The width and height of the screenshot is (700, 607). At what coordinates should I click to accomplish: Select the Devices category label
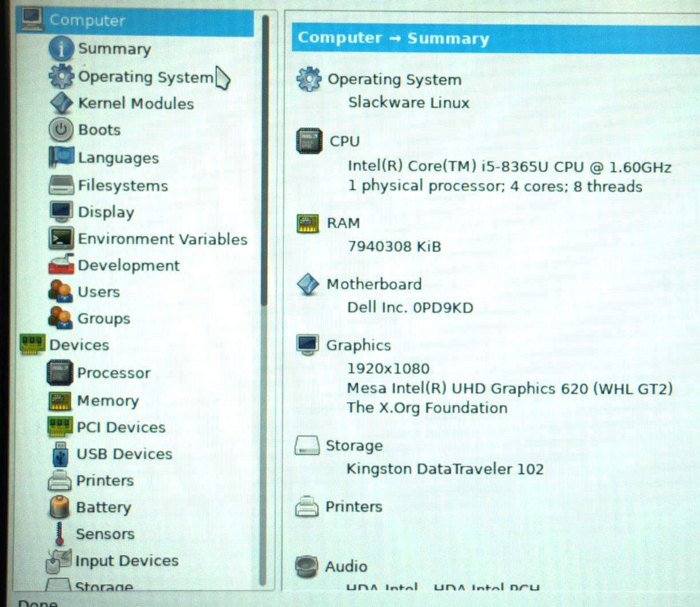pyautogui.click(x=79, y=345)
